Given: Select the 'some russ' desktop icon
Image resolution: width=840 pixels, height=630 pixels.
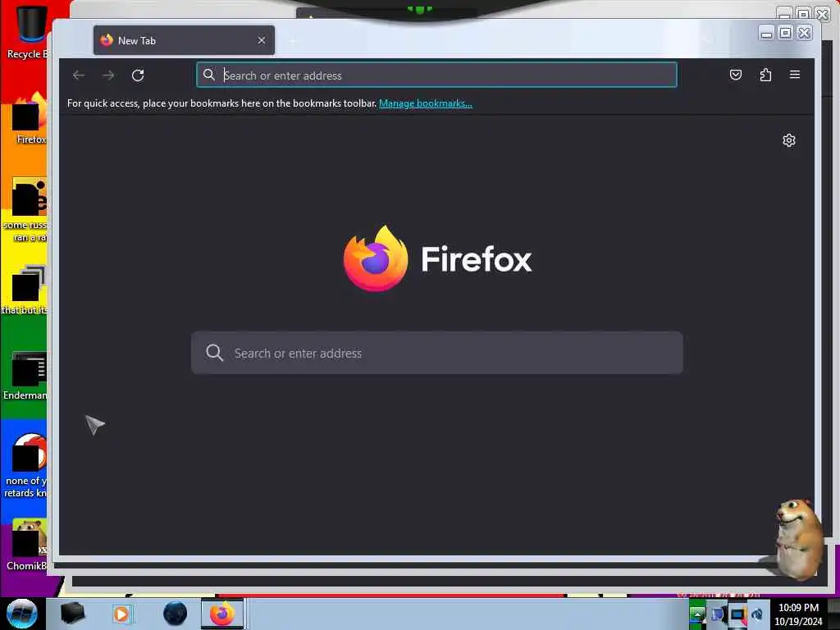Looking at the screenshot, I should 27,210.
